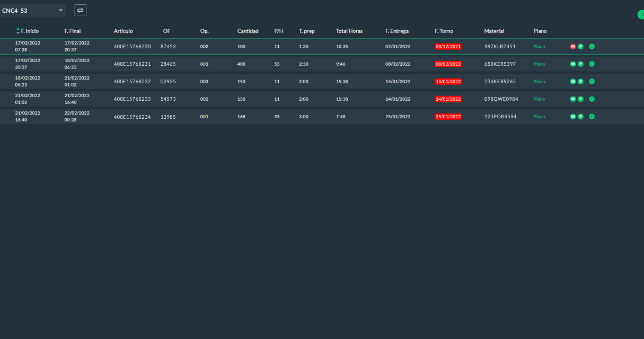This screenshot has width=644, height=339.
Task: Open the Plano link for material 098QWE0984
Action: (539, 99)
